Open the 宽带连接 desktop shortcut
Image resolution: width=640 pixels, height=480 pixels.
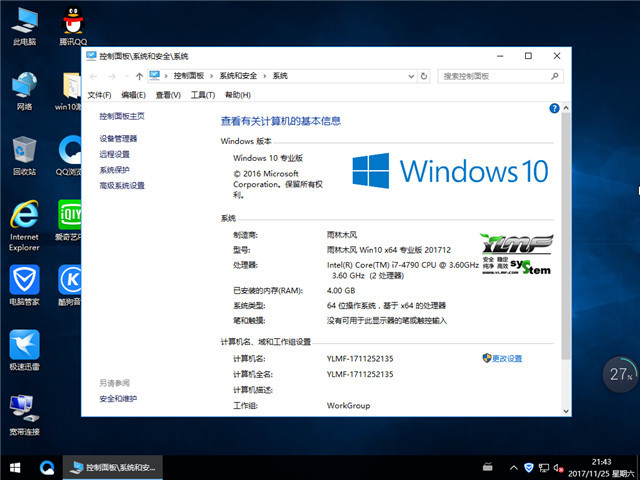24,415
